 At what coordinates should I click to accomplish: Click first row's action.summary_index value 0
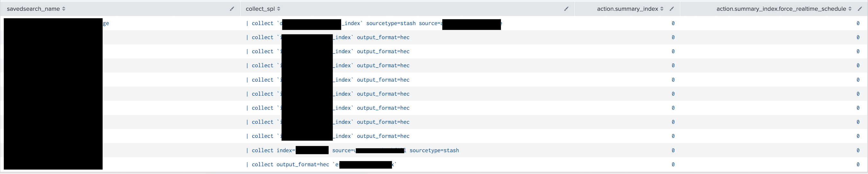pos(673,23)
